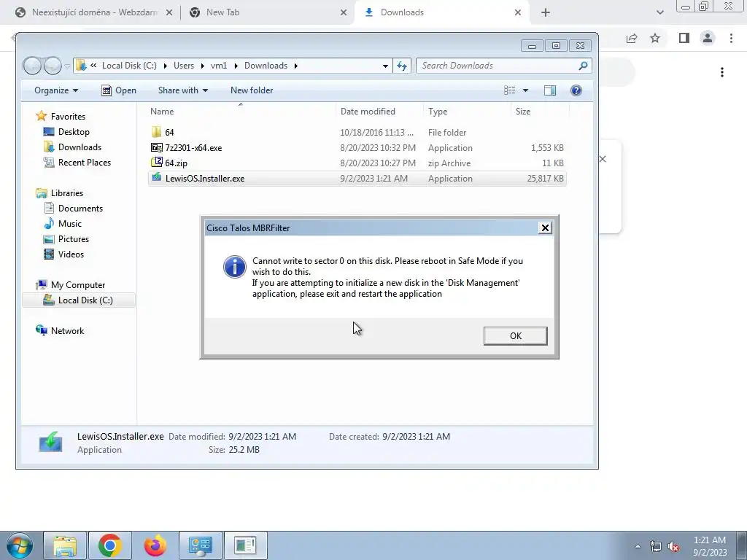
Task: Click the blue information icon in dialog
Action: 234,267
